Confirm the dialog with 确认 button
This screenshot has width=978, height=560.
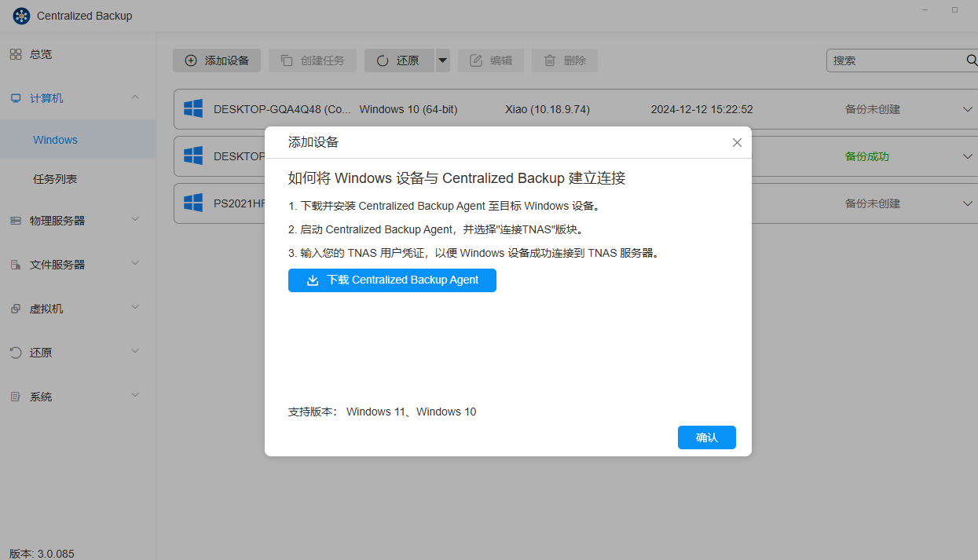click(x=706, y=437)
